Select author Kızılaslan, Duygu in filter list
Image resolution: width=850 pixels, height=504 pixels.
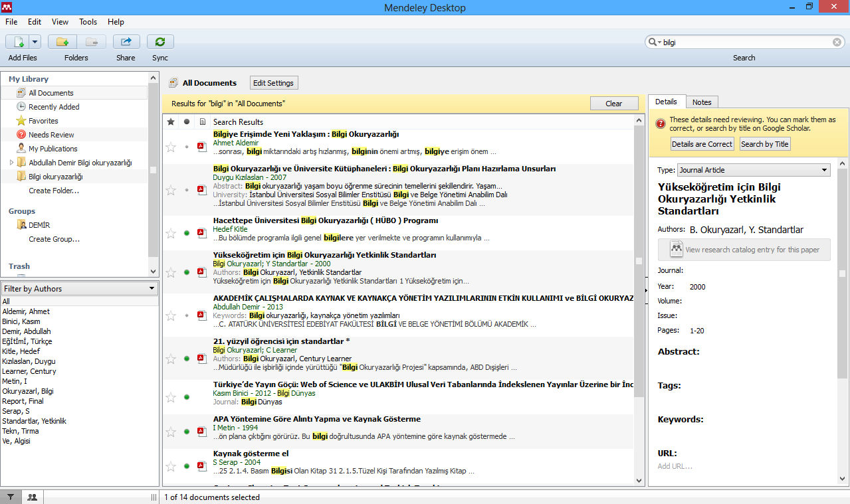click(x=29, y=361)
